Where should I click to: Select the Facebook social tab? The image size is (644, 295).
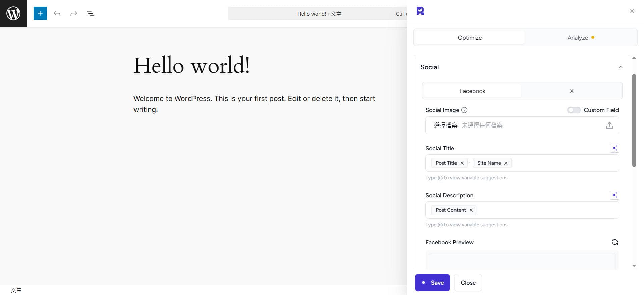coord(472,91)
